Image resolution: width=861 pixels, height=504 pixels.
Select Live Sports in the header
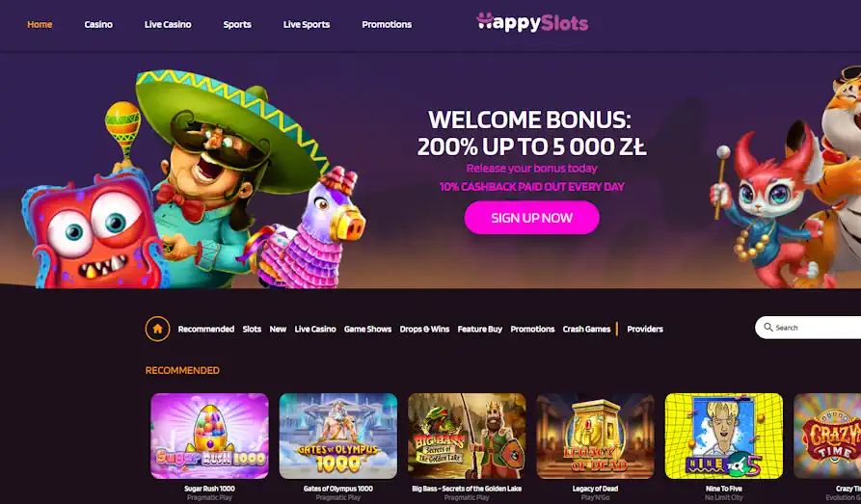(307, 24)
